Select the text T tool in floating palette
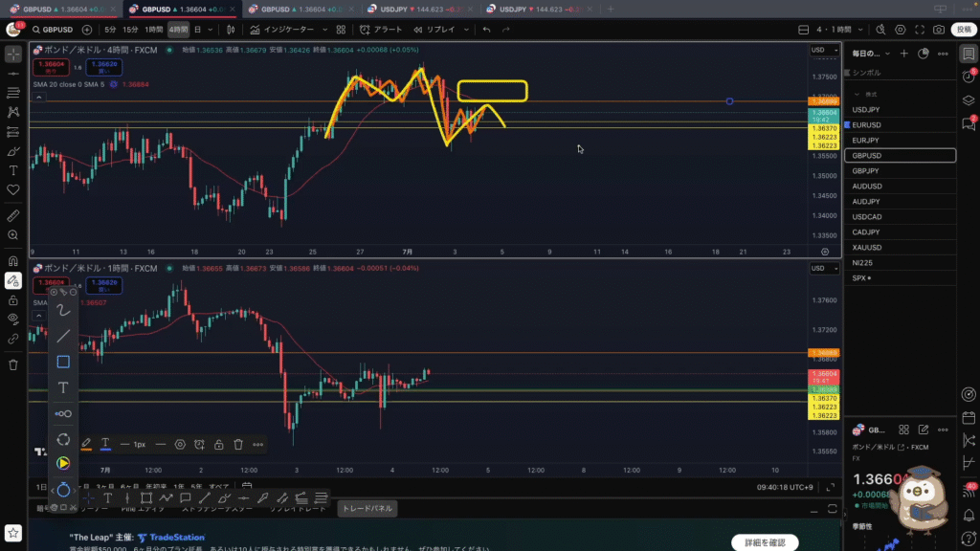This screenshot has height=551, width=980. pos(63,388)
